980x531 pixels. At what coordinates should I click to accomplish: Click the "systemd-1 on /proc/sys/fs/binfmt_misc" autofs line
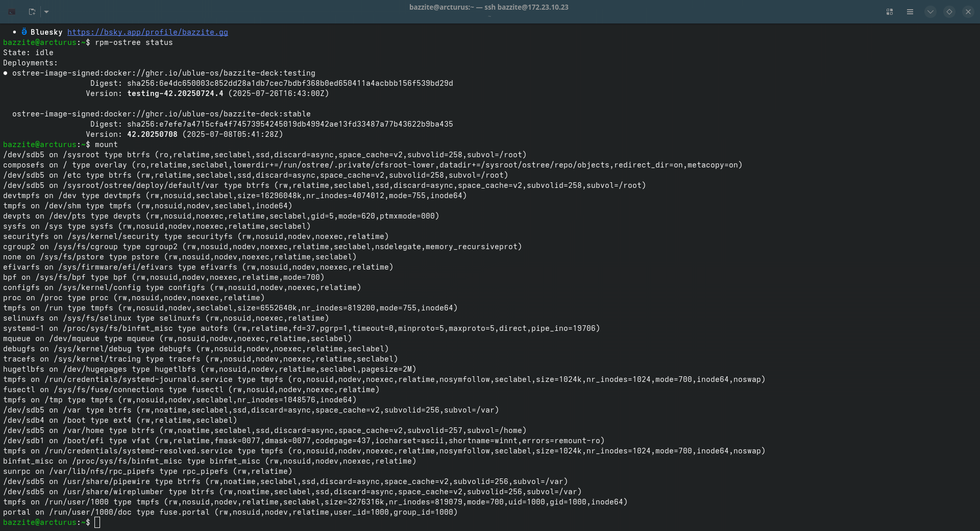(302, 328)
